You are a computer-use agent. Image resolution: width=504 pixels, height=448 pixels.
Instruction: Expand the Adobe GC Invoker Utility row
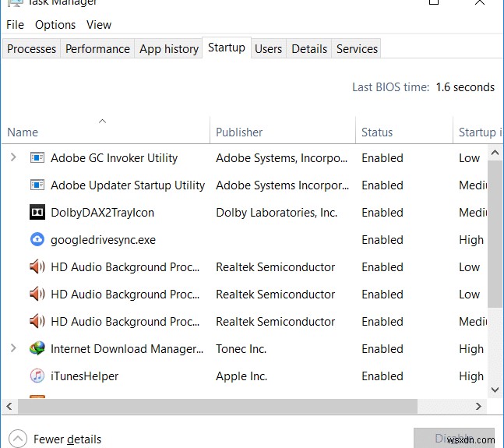13,158
